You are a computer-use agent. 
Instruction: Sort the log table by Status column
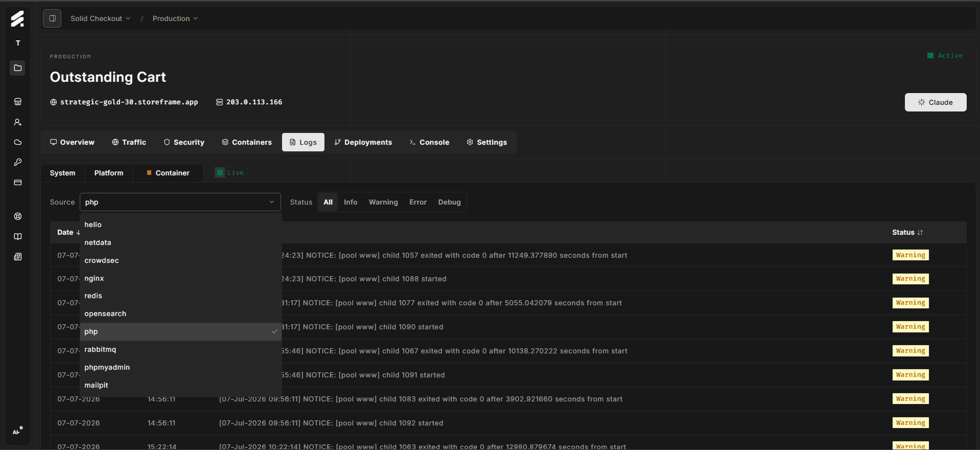(x=907, y=232)
